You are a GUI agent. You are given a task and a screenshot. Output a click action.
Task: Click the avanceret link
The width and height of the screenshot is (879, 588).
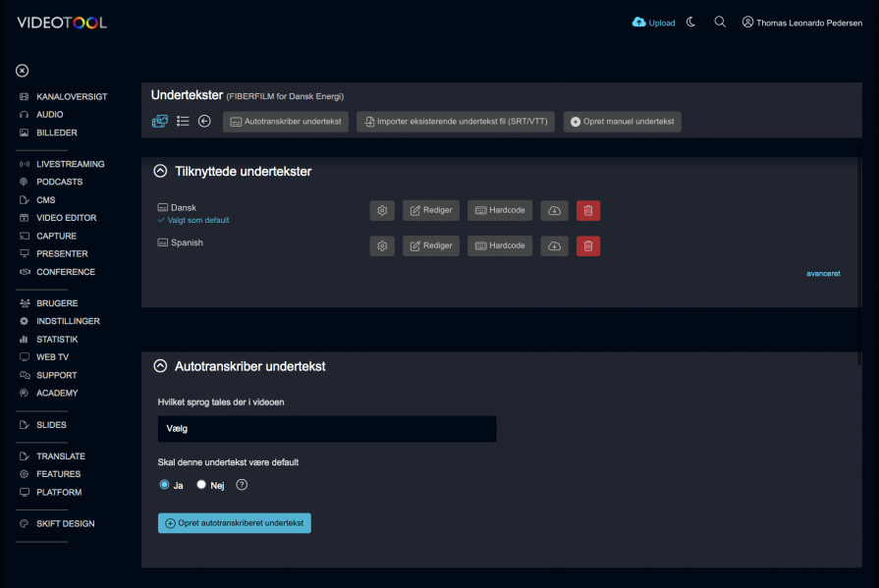click(x=823, y=274)
